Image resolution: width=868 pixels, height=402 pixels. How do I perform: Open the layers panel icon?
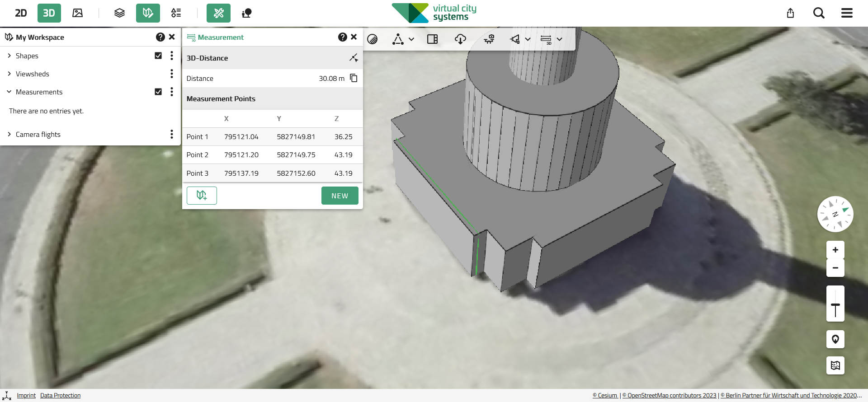(119, 13)
